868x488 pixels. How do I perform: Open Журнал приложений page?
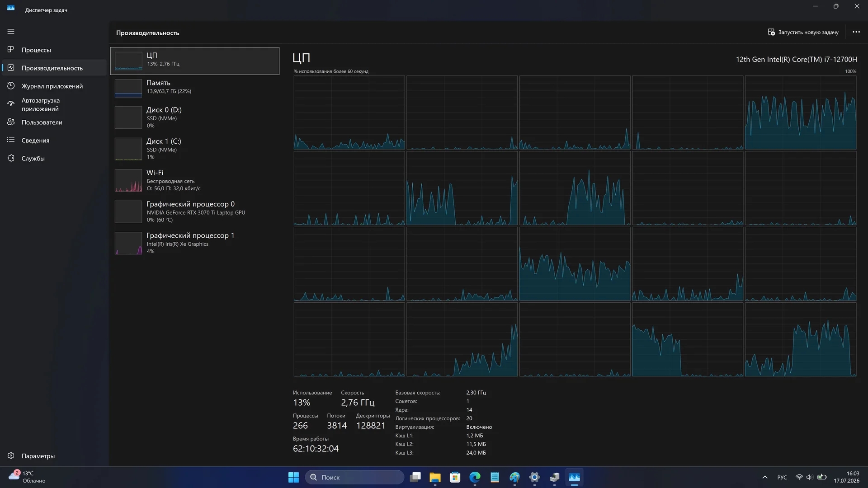tap(54, 86)
